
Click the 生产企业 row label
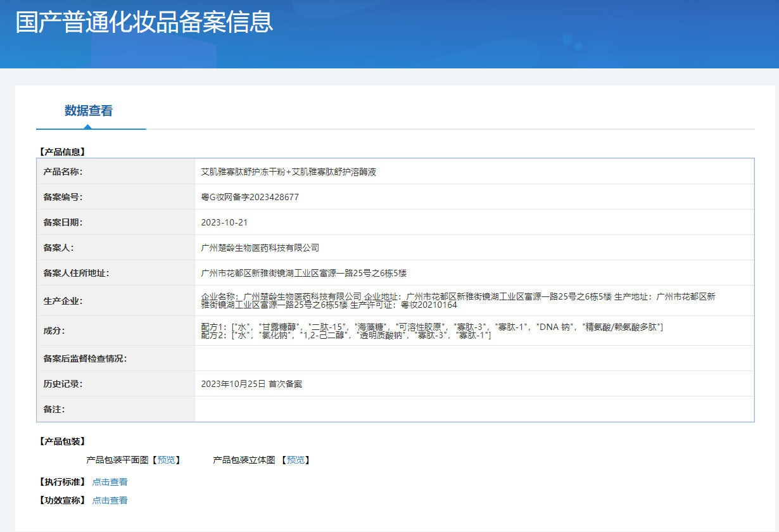coord(63,301)
